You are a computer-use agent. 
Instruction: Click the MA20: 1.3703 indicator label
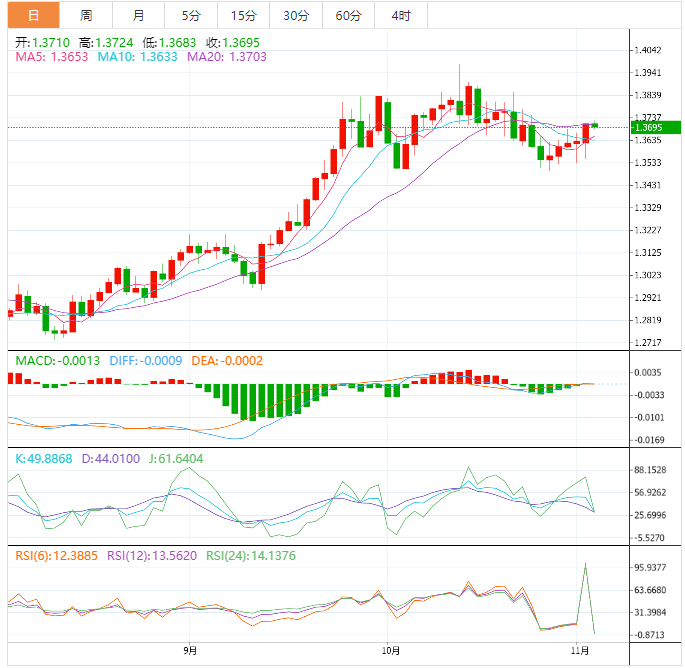pos(230,57)
